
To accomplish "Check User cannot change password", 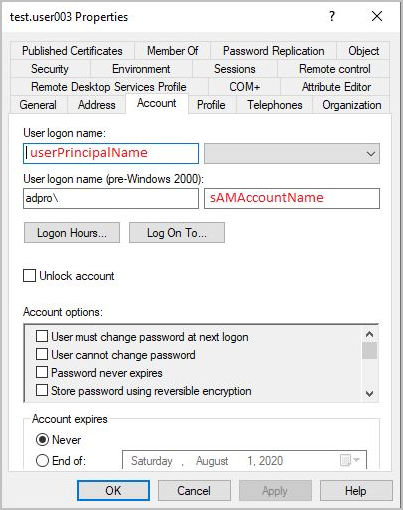I will click(42, 354).
